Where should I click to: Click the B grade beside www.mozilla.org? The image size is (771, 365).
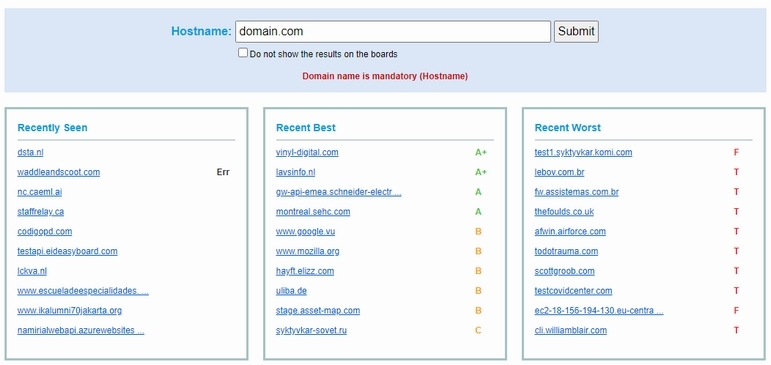coord(478,251)
